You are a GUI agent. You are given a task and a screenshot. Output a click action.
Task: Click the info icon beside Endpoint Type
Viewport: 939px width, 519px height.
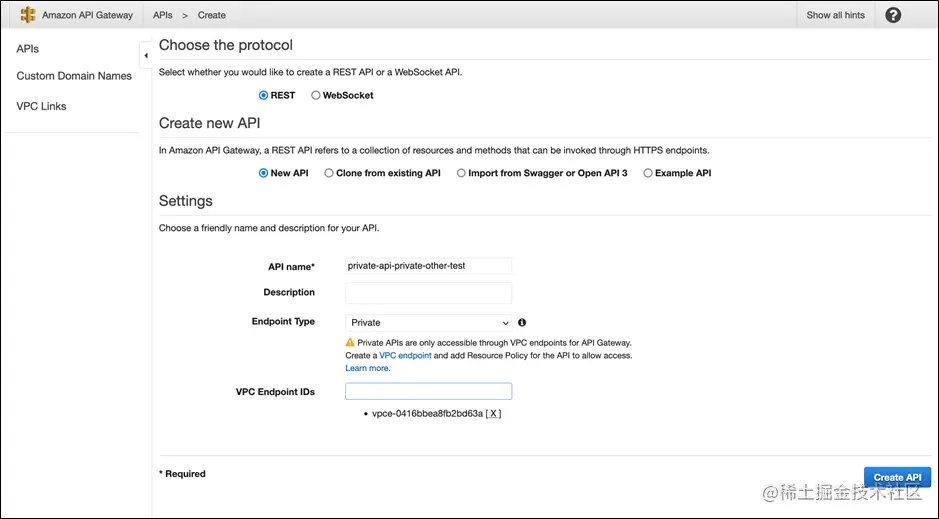click(x=522, y=323)
